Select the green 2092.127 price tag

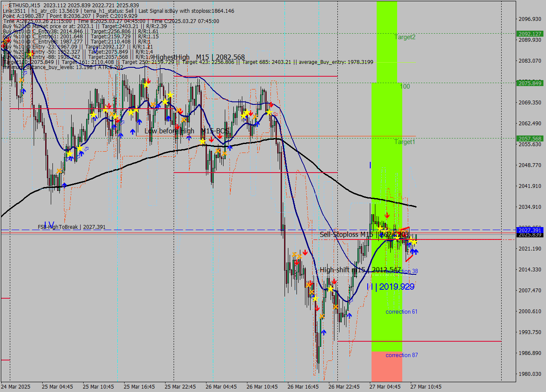point(529,34)
